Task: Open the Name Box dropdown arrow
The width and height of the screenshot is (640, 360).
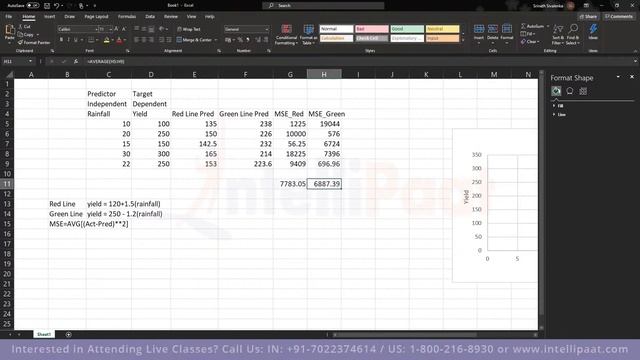Action: 30,61
